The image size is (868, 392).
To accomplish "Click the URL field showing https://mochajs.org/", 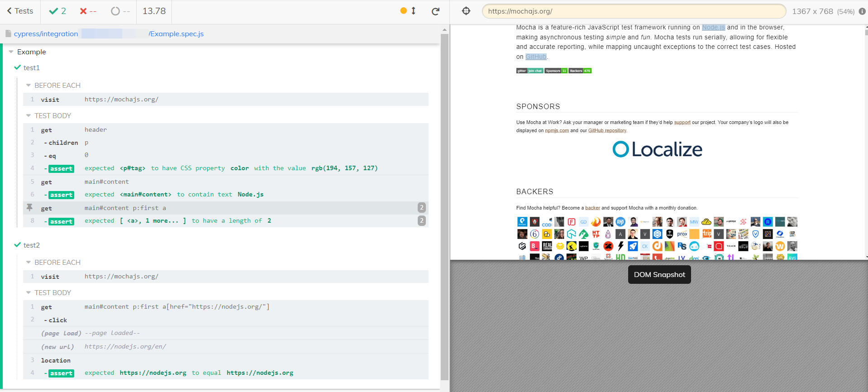I will click(x=634, y=11).
